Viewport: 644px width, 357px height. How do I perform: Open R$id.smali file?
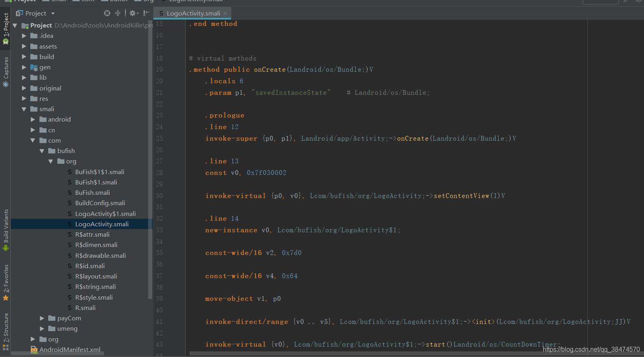tap(90, 266)
